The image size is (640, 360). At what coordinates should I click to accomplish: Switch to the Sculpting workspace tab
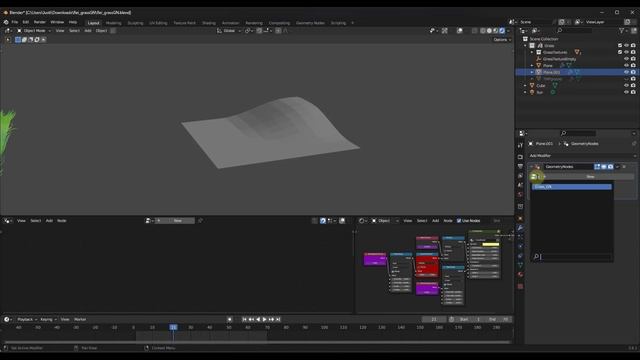click(x=136, y=23)
